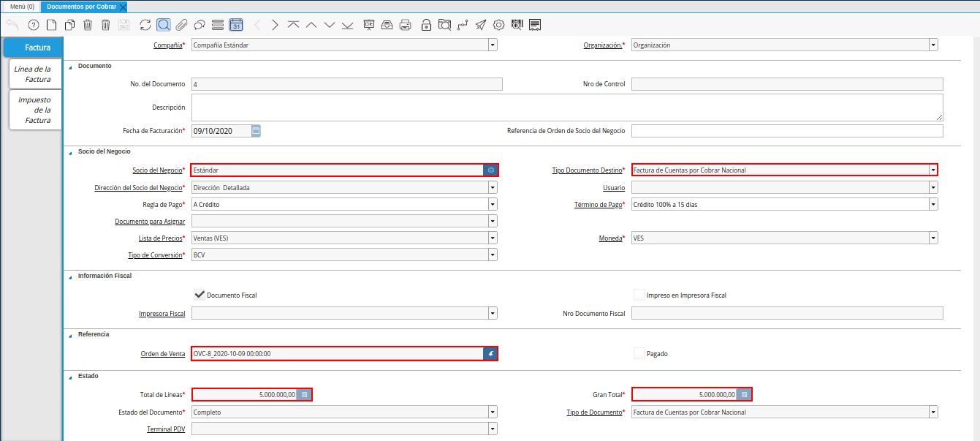Create a new record with the blank page icon

point(51,25)
